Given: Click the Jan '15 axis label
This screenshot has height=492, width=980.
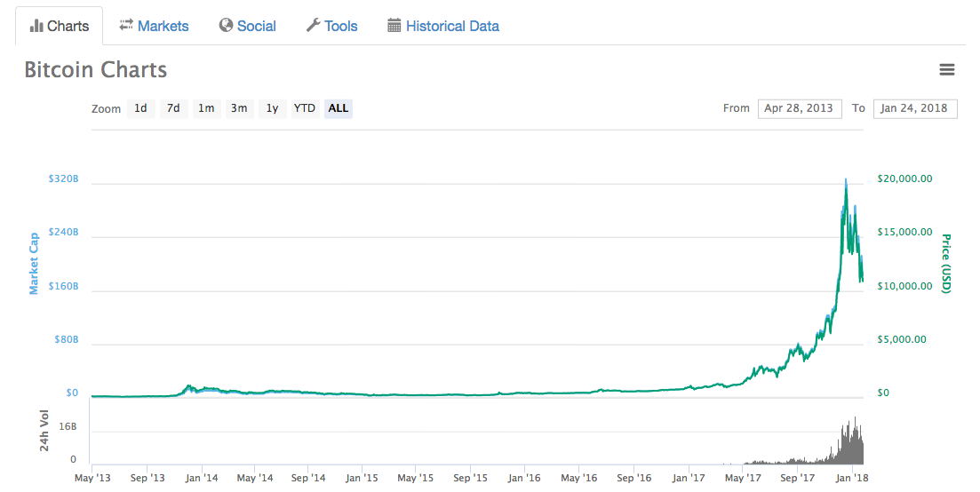Looking at the screenshot, I should click(x=363, y=478).
